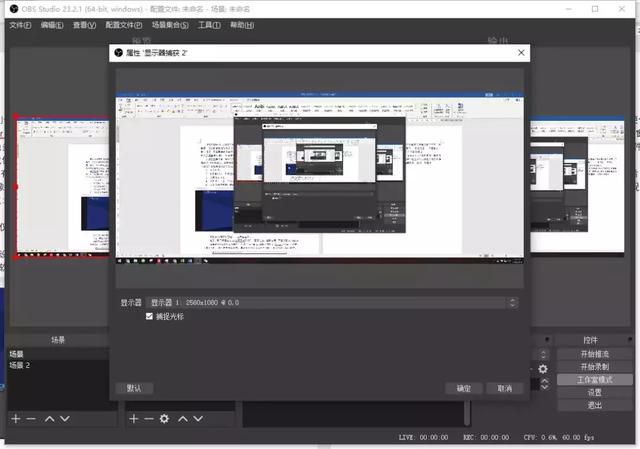Add a new source with plus icon
This screenshot has width=640, height=449.
133,419
